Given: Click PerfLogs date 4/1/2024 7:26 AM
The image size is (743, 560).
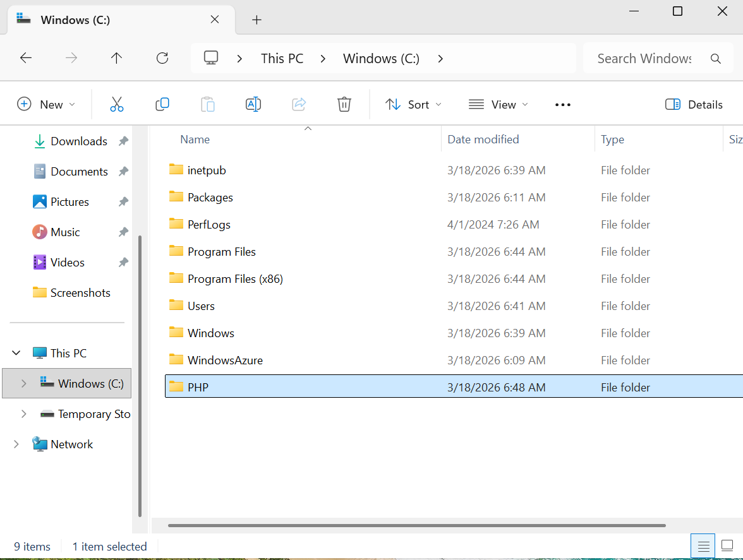Looking at the screenshot, I should tap(493, 224).
